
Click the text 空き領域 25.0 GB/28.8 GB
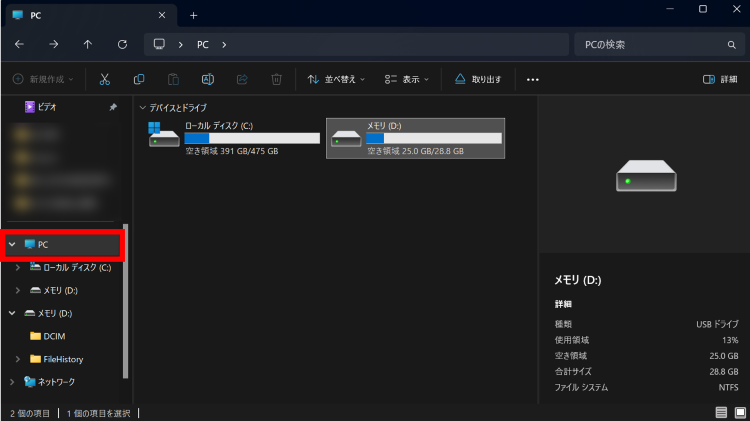click(416, 151)
